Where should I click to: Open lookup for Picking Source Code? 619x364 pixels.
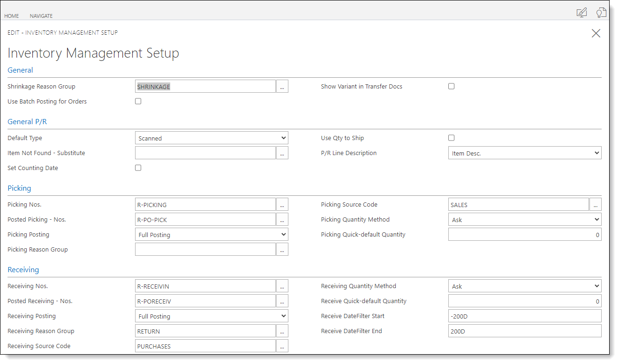coord(595,205)
